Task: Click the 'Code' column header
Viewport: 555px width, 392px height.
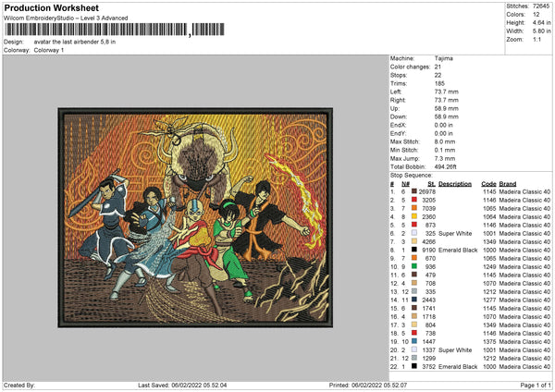Action: pos(488,184)
